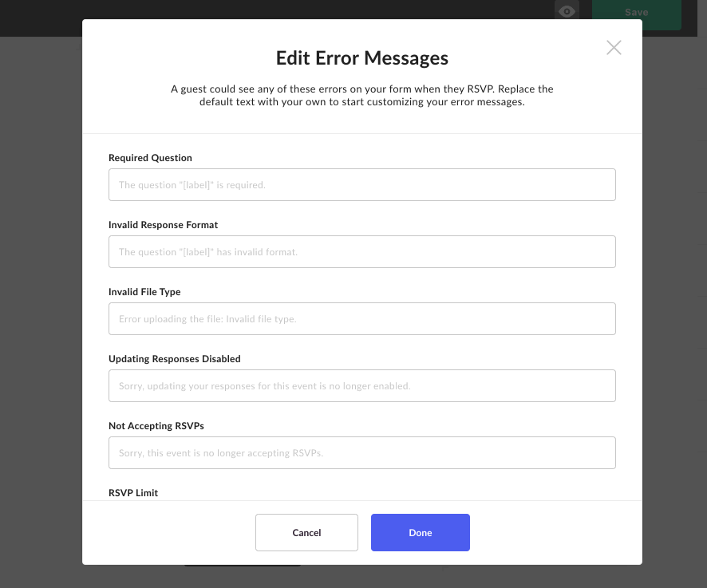707x588 pixels.
Task: Click the description text about guest errors
Action: click(x=362, y=95)
